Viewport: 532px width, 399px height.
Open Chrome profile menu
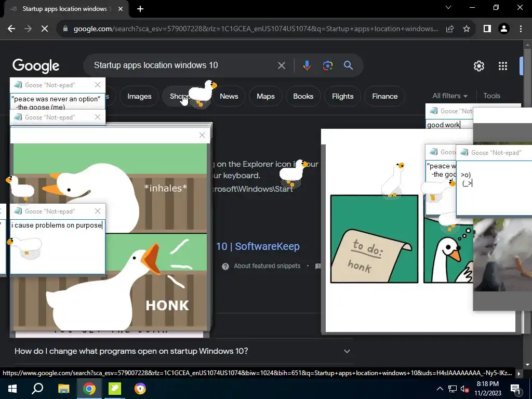tap(504, 29)
